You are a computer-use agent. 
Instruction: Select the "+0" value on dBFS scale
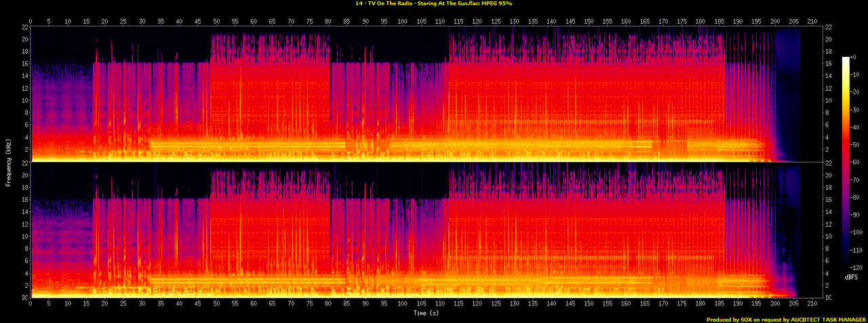(x=854, y=58)
